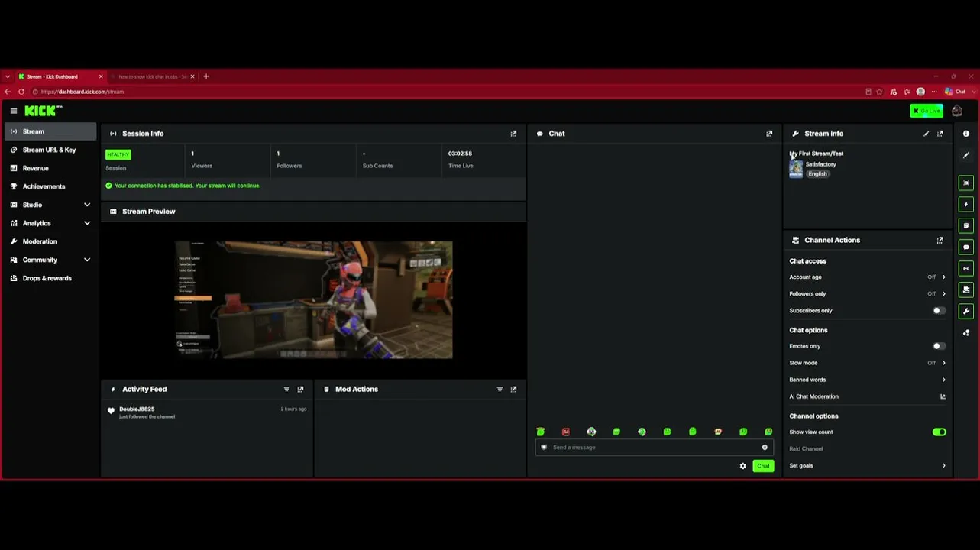Viewport: 980px width, 550px height.
Task: Pop out the Activity Feed panel
Action: coord(300,389)
